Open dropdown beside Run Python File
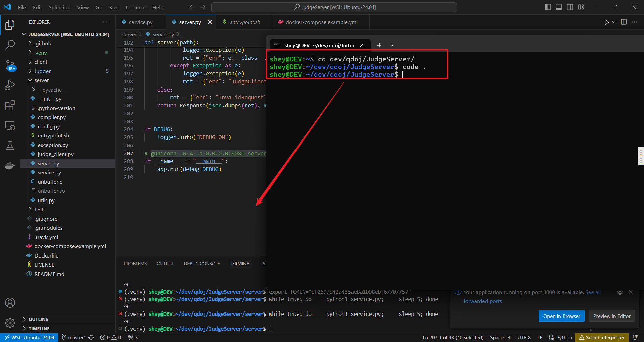This screenshot has height=342, width=644. (614, 22)
